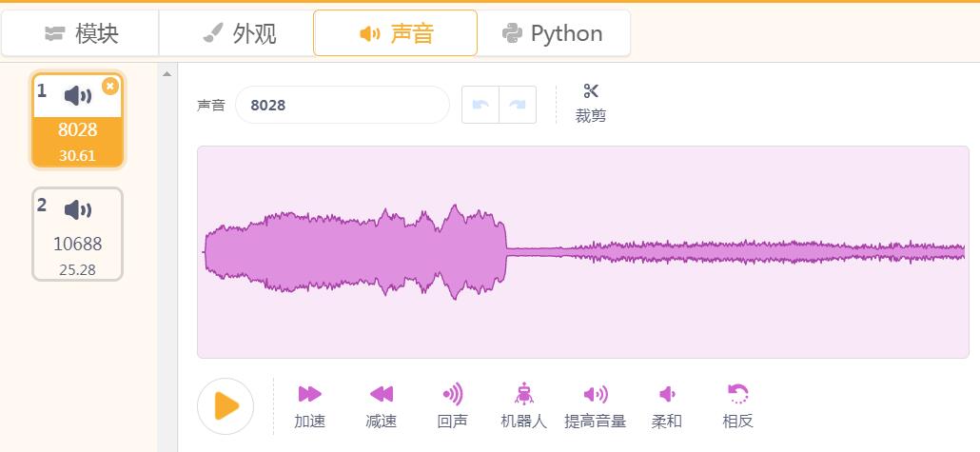The height and width of the screenshot is (452, 980).
Task: Click the sound list scrollbar up arrow
Action: point(167,74)
